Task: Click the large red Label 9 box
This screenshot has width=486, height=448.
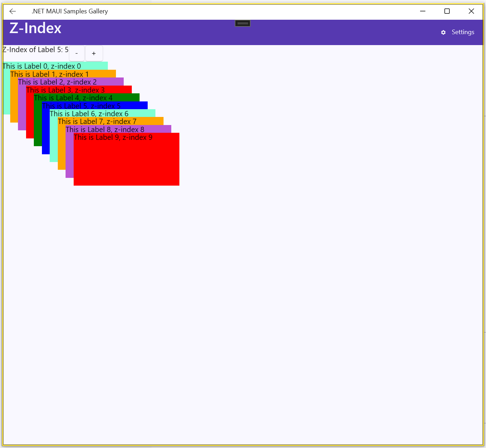Action: click(126, 162)
